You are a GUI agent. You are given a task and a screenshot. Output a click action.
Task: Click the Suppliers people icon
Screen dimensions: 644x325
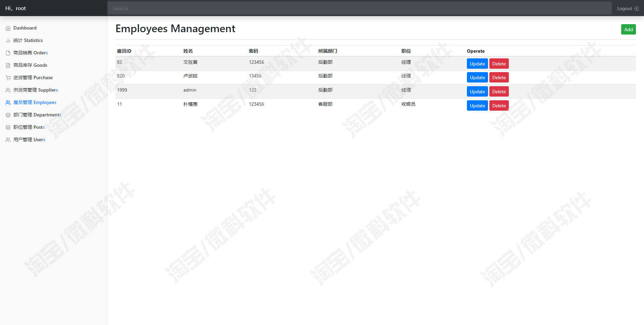pyautogui.click(x=8, y=90)
